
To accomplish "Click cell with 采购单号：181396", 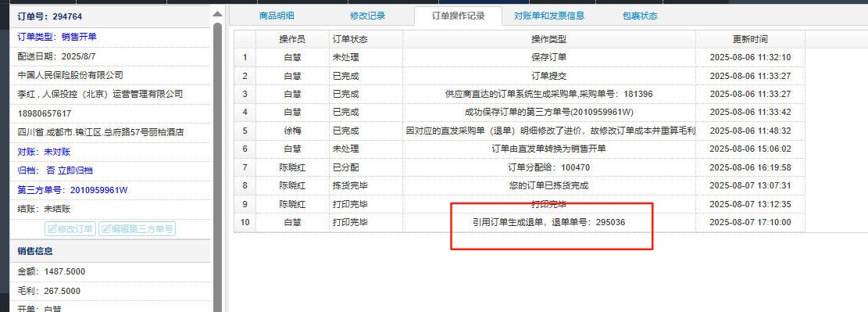I will 548,94.
